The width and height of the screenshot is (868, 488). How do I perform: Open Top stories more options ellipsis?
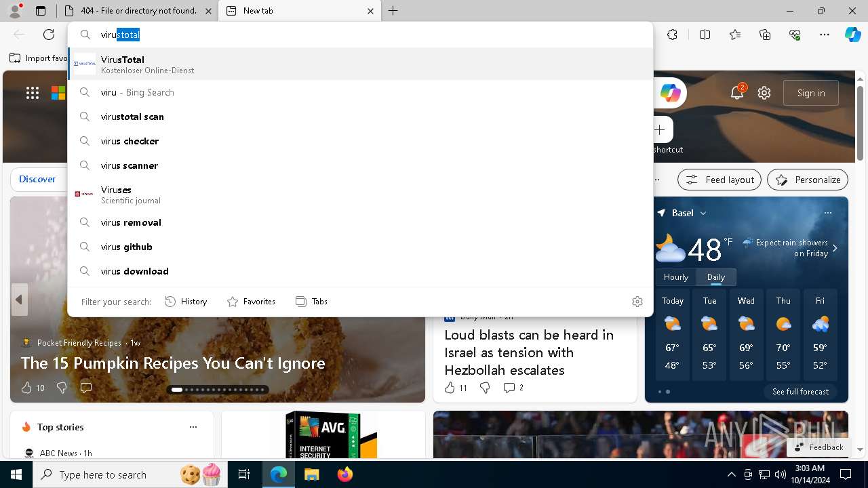[193, 427]
